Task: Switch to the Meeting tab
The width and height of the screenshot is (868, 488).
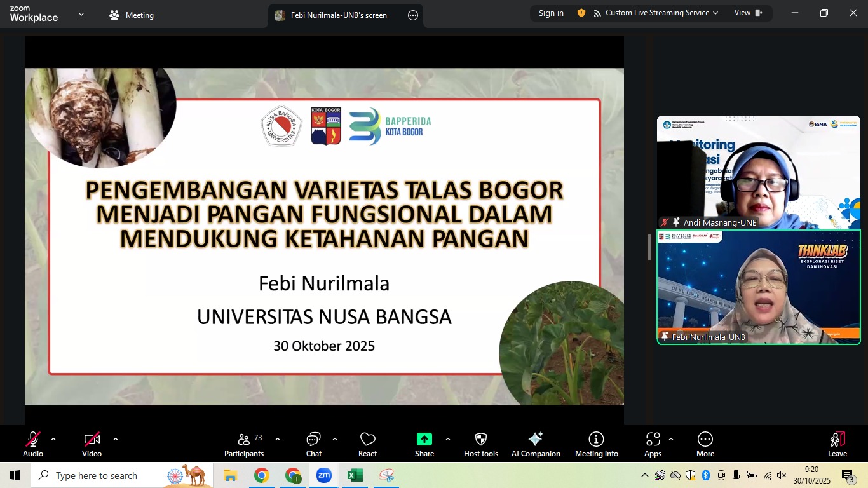Action: 132,15
